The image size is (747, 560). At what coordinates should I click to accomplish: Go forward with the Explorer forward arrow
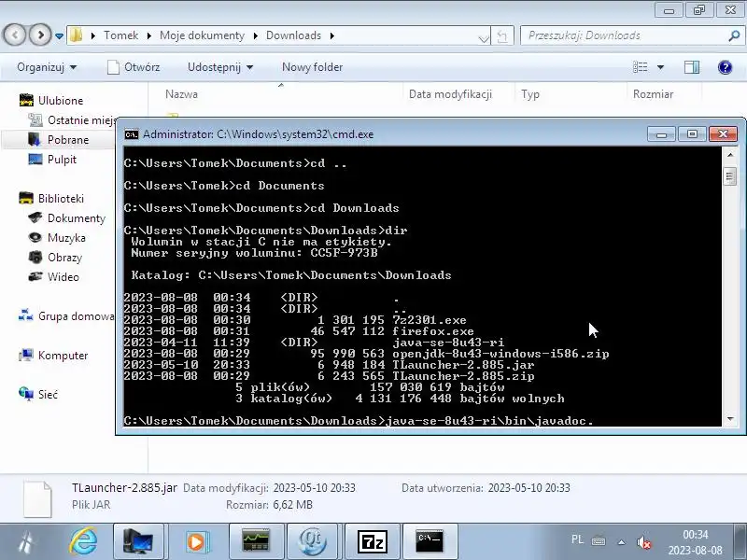click(x=40, y=35)
